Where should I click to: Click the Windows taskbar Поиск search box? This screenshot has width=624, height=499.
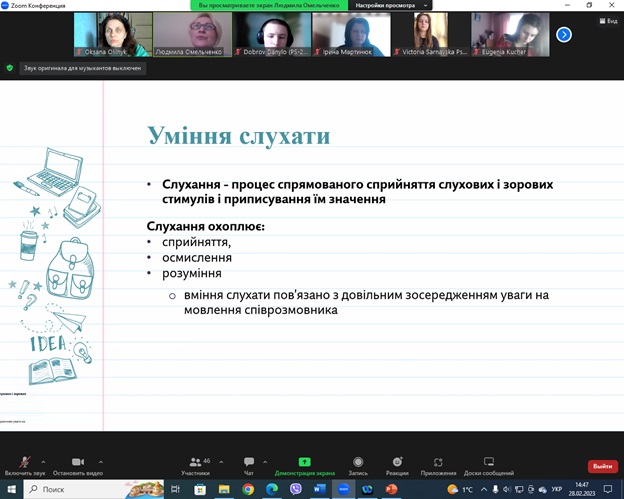click(x=80, y=489)
